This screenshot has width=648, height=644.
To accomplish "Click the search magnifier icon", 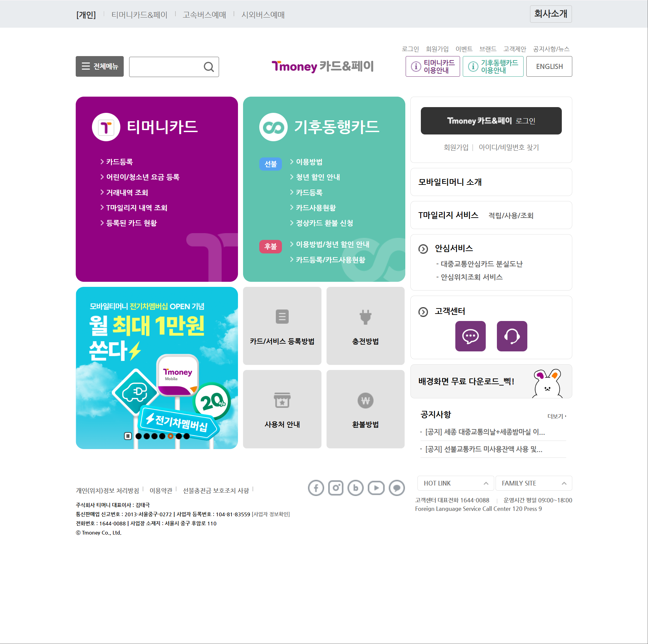I will 209,67.
